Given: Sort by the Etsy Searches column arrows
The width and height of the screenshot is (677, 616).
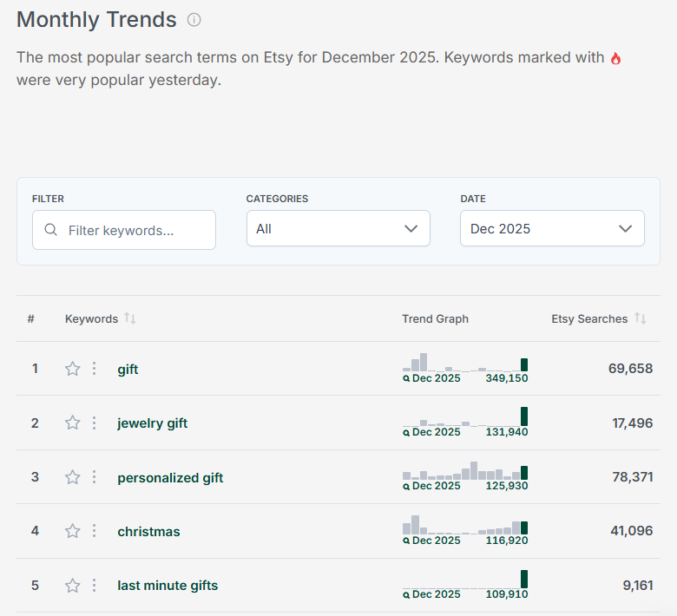Looking at the screenshot, I should (641, 318).
